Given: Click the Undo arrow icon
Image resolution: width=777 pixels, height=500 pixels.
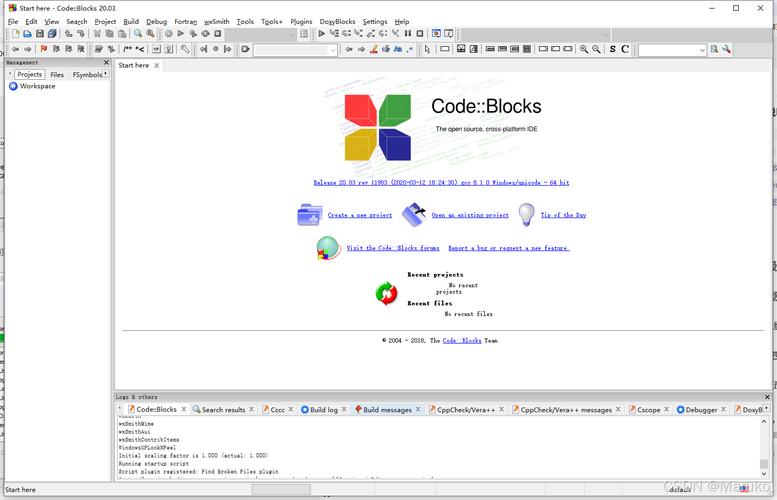Looking at the screenshot, I should (68, 34).
